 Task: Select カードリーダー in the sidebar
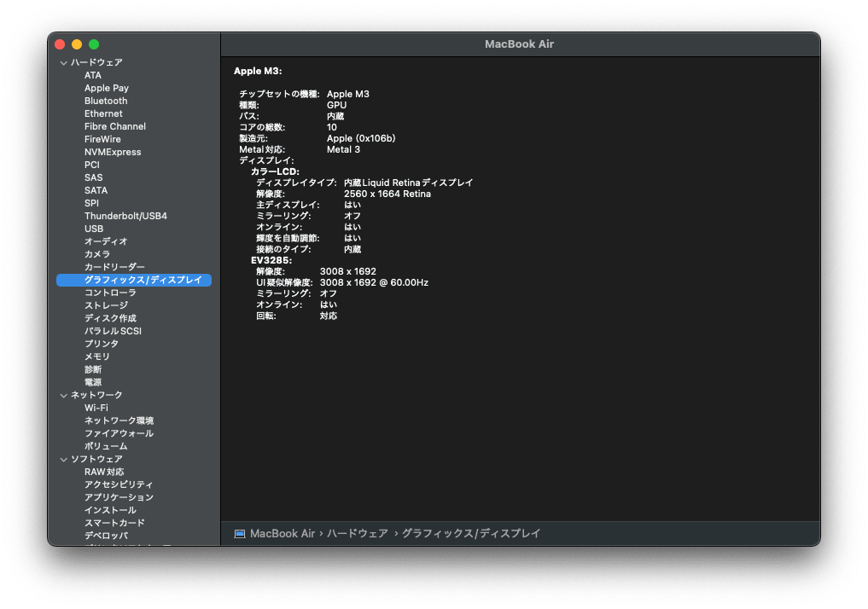point(114,267)
